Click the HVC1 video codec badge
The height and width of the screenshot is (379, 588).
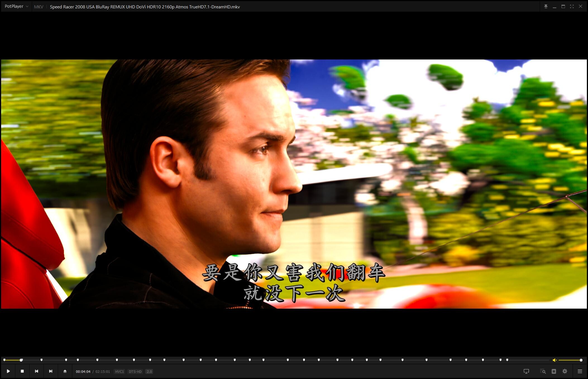[119, 371]
